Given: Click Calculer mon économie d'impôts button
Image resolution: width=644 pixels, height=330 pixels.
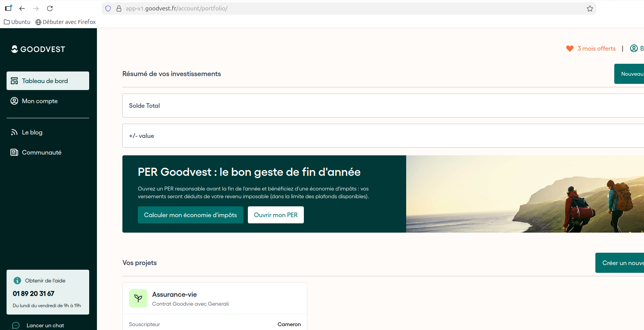Looking at the screenshot, I should click(190, 215).
